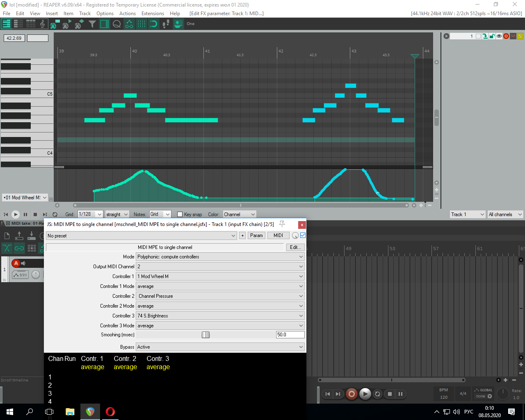Click the red A automation icon
525x420 pixels.
(16, 263)
